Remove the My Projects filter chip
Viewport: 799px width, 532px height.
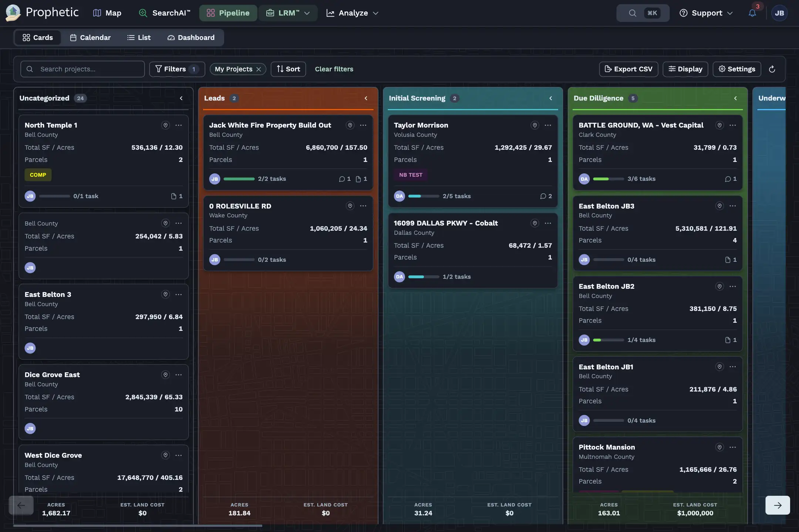point(259,69)
